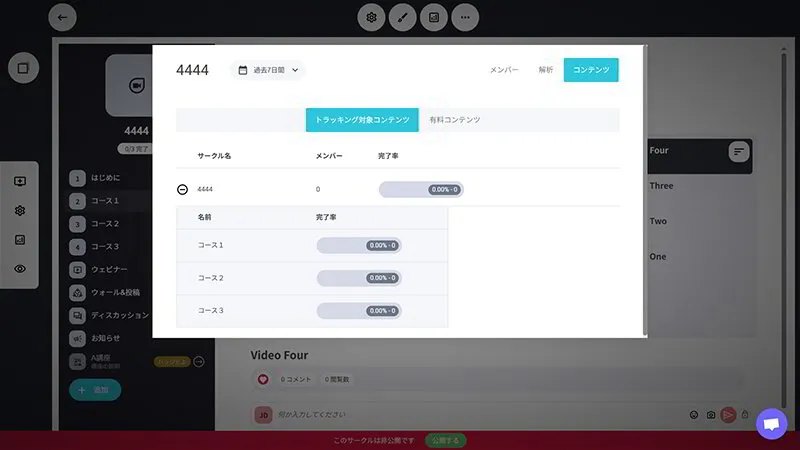Click the camera attachment icon
The width and height of the screenshot is (800, 450).
click(710, 414)
